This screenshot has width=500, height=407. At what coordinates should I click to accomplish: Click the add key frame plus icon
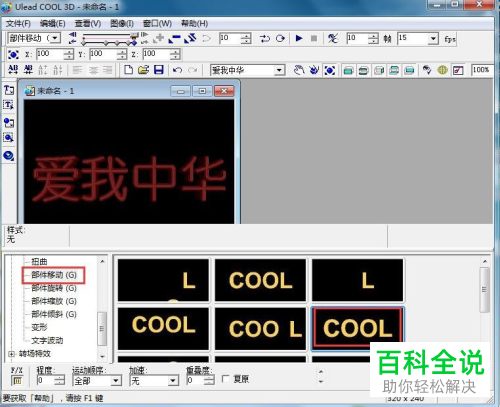159,39
